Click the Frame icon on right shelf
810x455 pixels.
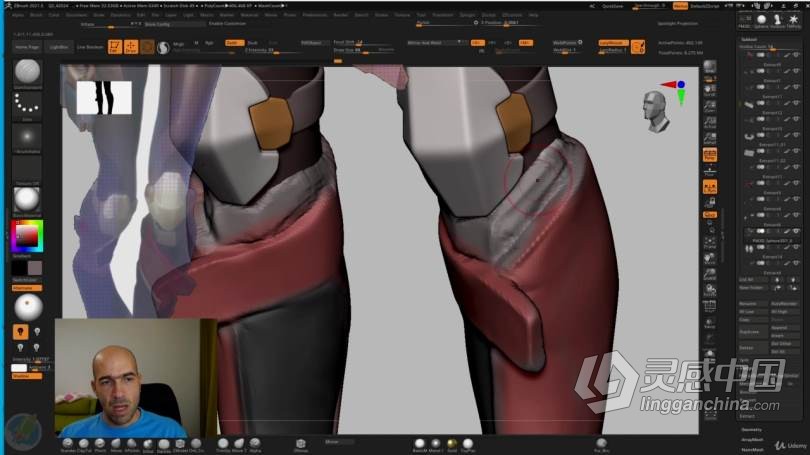click(x=710, y=243)
